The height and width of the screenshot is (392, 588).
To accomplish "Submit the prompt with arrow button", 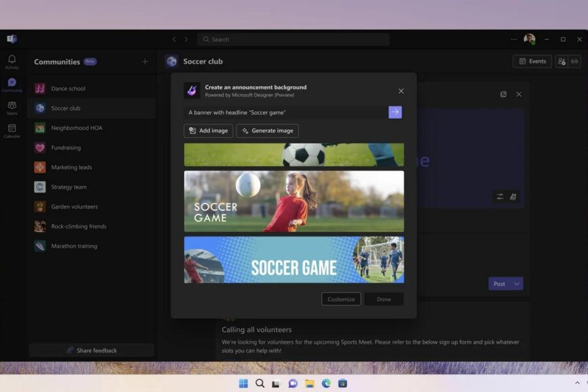I will (x=395, y=112).
